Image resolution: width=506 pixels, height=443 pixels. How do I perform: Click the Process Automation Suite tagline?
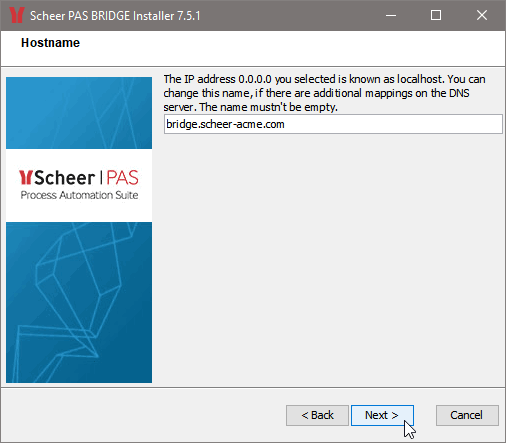tap(79, 195)
